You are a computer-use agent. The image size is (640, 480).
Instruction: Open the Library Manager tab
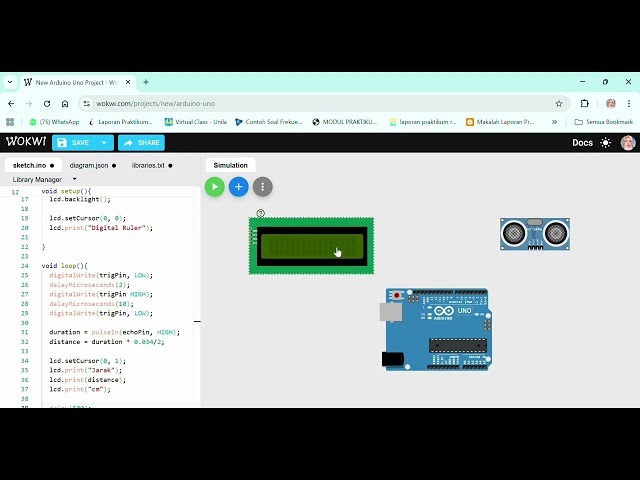(37, 180)
